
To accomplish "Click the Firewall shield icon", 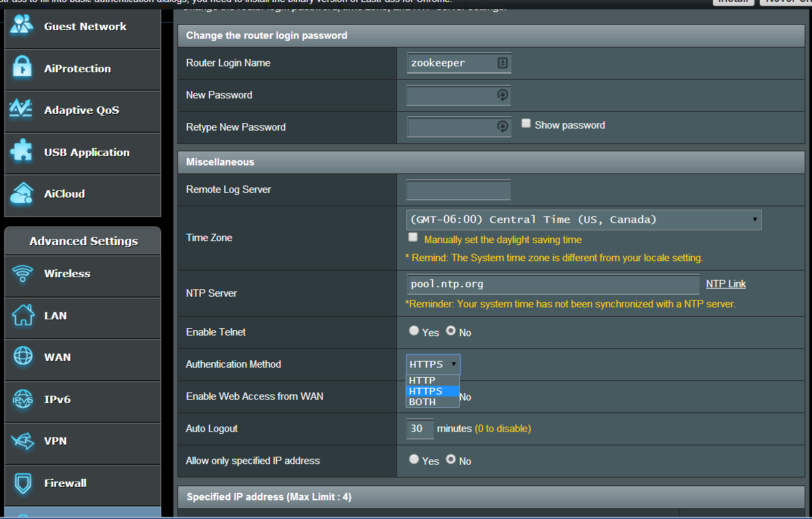I will 23,483.
